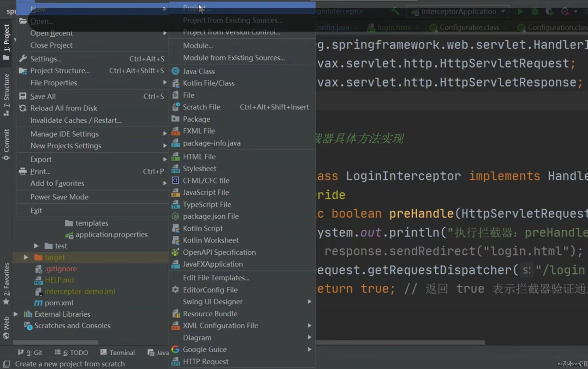
Task: Click the OpenAPI Specification icon
Action: pos(175,252)
